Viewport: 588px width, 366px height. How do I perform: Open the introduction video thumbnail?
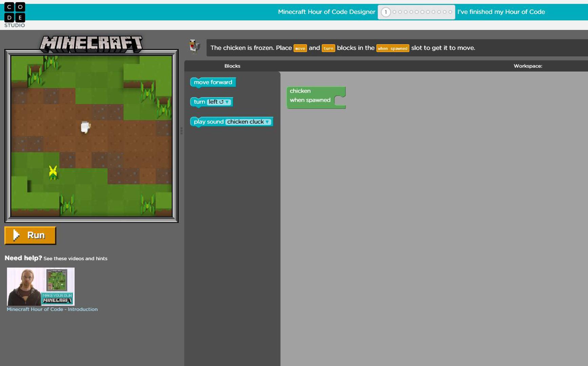41,286
